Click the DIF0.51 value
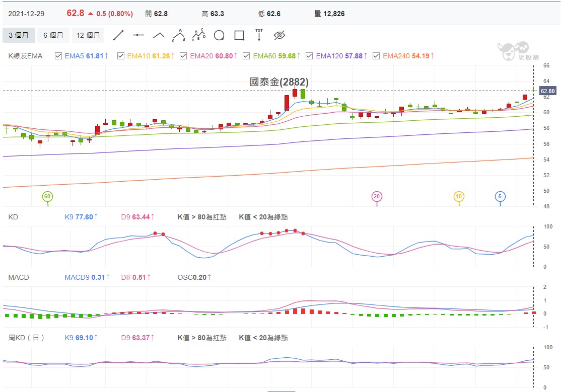The width and height of the screenshot is (561, 392). coord(136,277)
